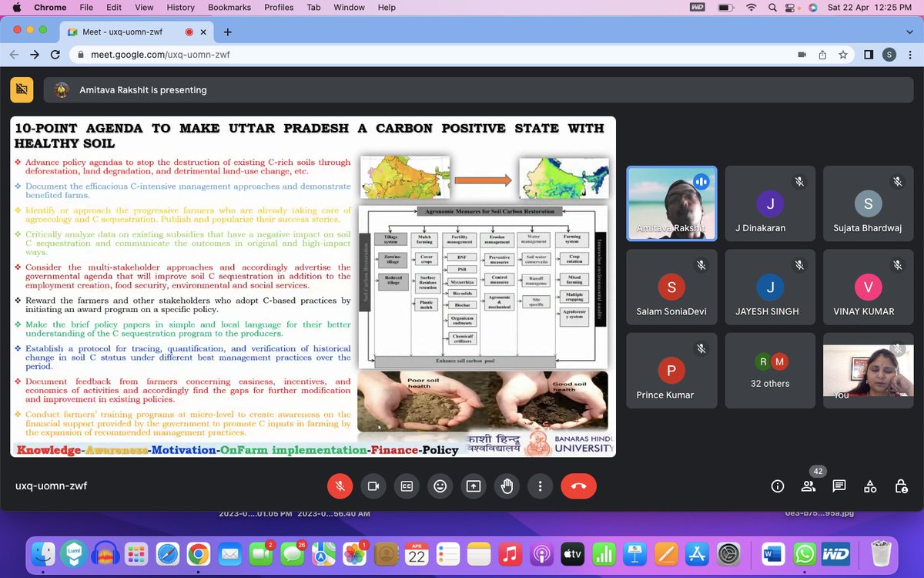Open the in-call chat panel

[x=839, y=486]
